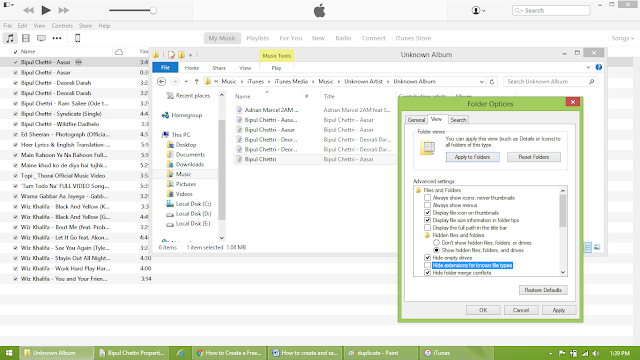Open the address bar history dropdown
This screenshot has height=360, width=640.
482,82
